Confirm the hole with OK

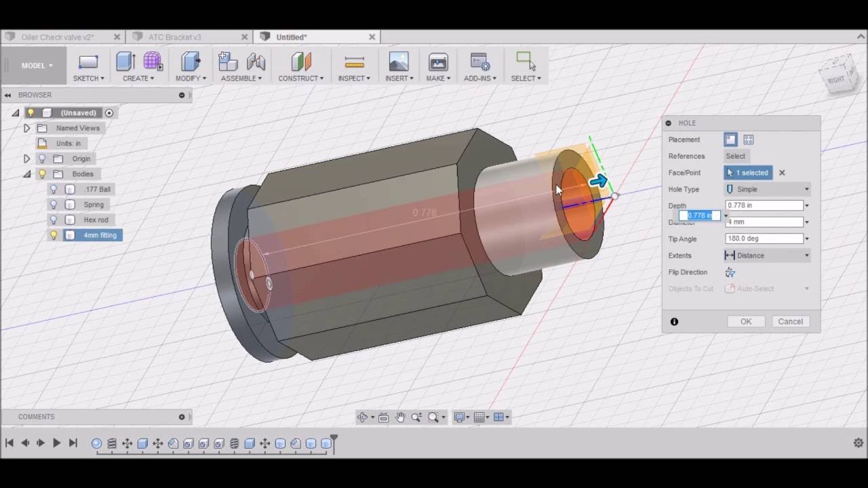coord(746,322)
